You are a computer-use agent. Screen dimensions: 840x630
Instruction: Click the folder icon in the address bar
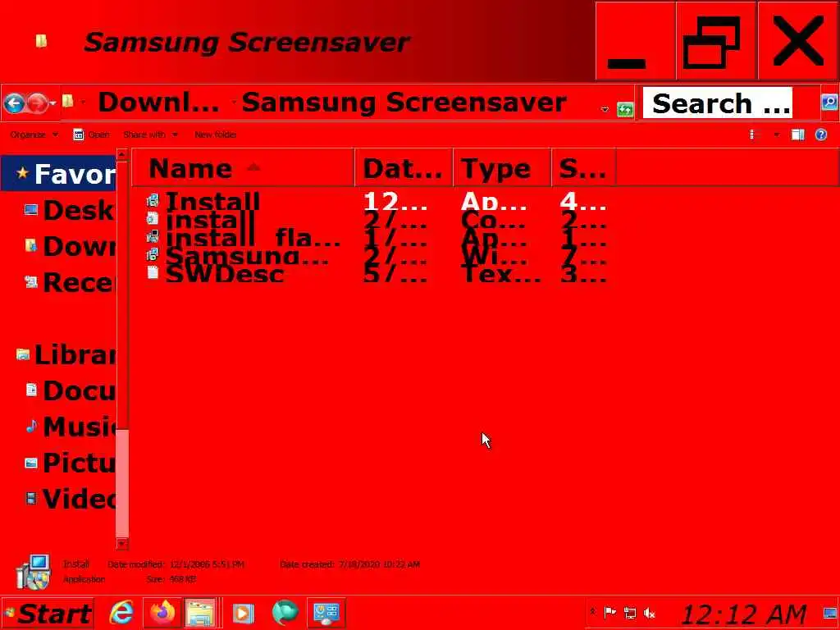point(67,101)
